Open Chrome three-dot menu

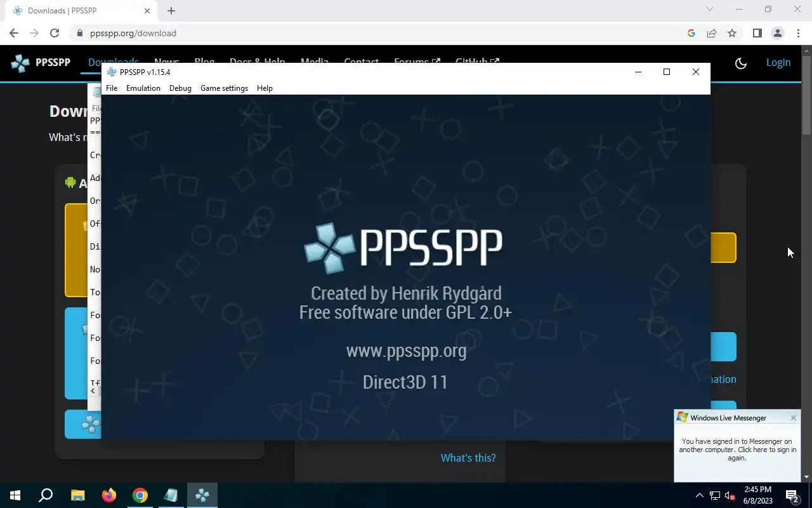point(798,33)
